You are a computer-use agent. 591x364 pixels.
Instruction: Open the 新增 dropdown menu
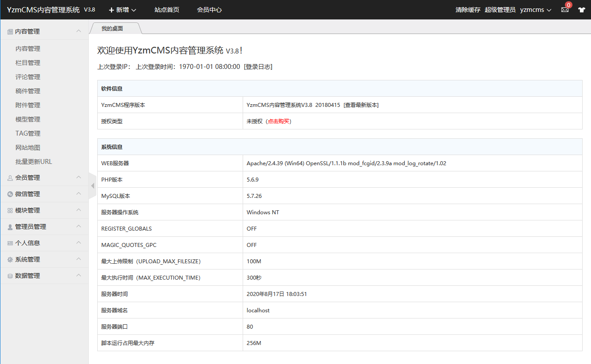click(122, 10)
